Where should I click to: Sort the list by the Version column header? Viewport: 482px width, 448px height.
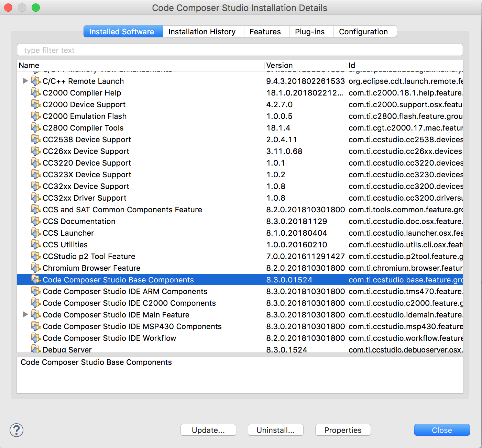pyautogui.click(x=306, y=65)
